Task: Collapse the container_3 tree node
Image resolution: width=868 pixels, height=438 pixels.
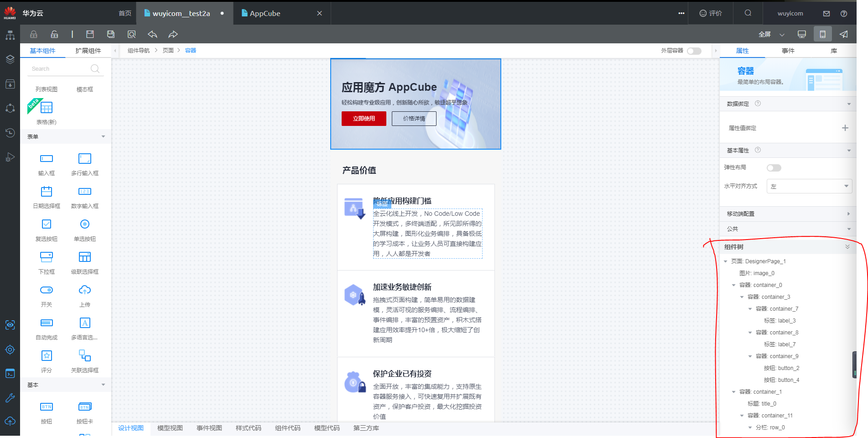Action: 742,297
